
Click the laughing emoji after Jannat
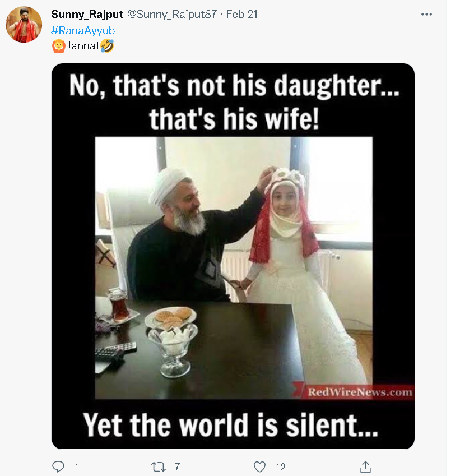tap(108, 46)
